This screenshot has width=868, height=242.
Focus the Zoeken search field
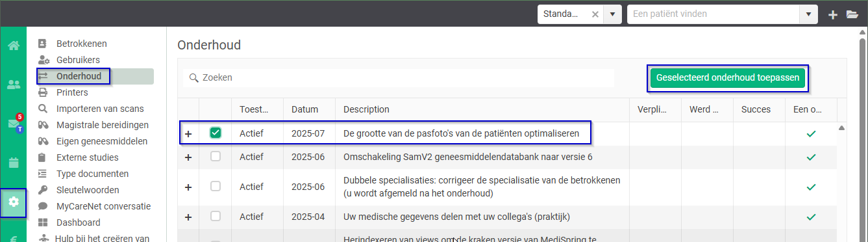tap(399, 77)
